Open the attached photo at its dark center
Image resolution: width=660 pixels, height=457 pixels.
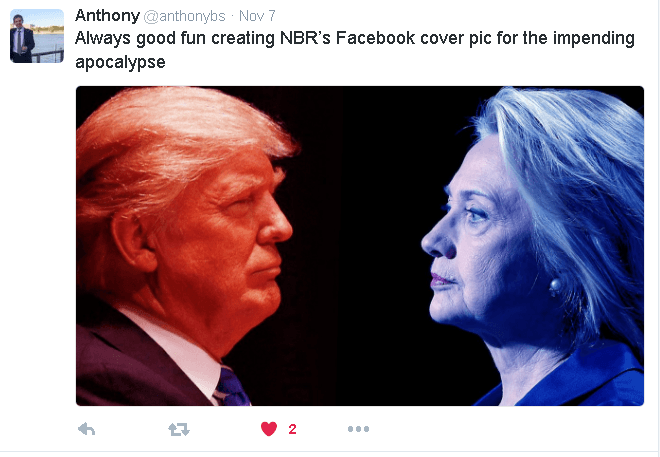click(360, 246)
